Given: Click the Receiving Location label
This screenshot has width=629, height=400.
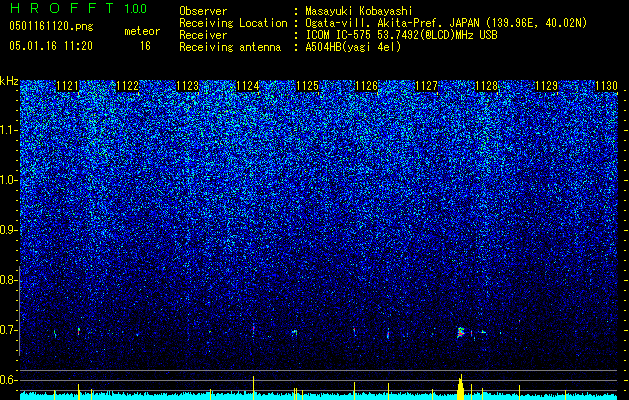Looking at the screenshot, I should coord(233,23).
